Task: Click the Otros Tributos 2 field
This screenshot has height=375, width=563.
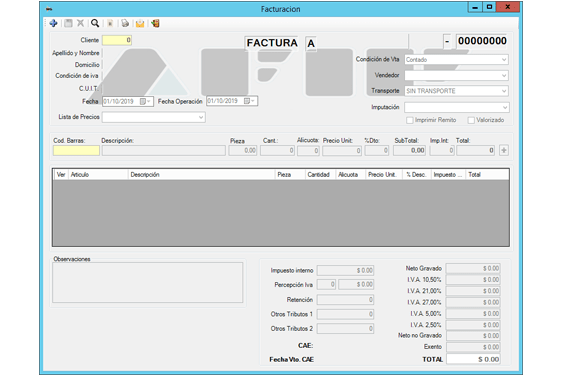Action: pos(345,329)
